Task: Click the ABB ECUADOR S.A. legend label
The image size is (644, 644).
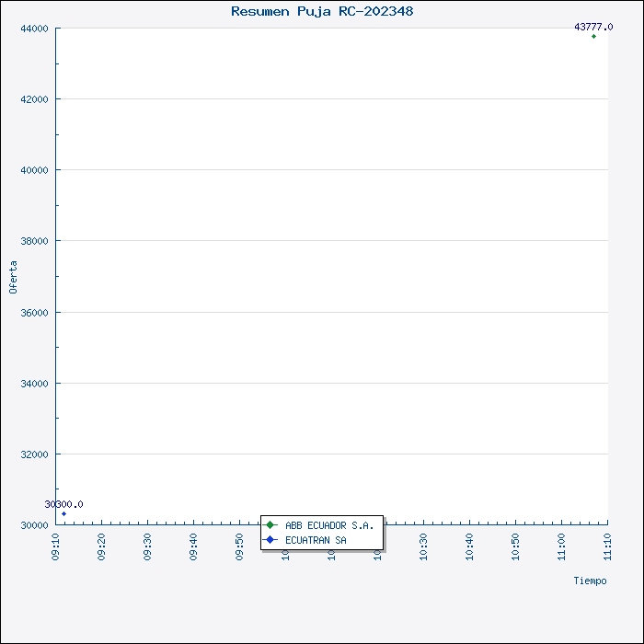Action: (x=329, y=525)
